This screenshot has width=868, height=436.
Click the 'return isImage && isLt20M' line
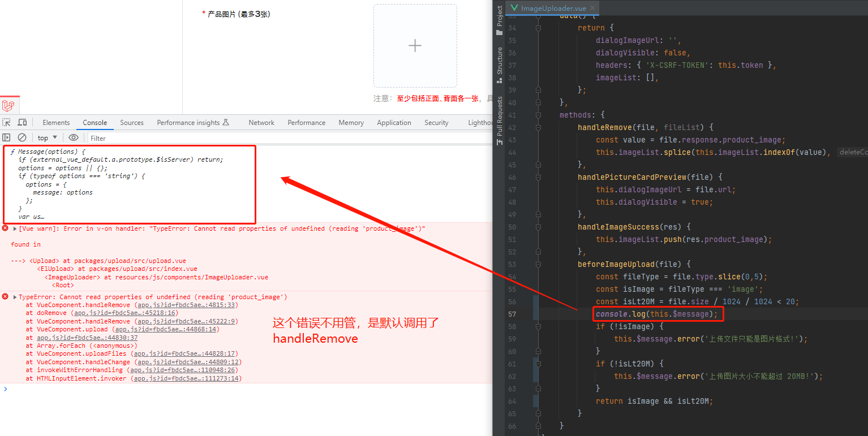(654, 401)
